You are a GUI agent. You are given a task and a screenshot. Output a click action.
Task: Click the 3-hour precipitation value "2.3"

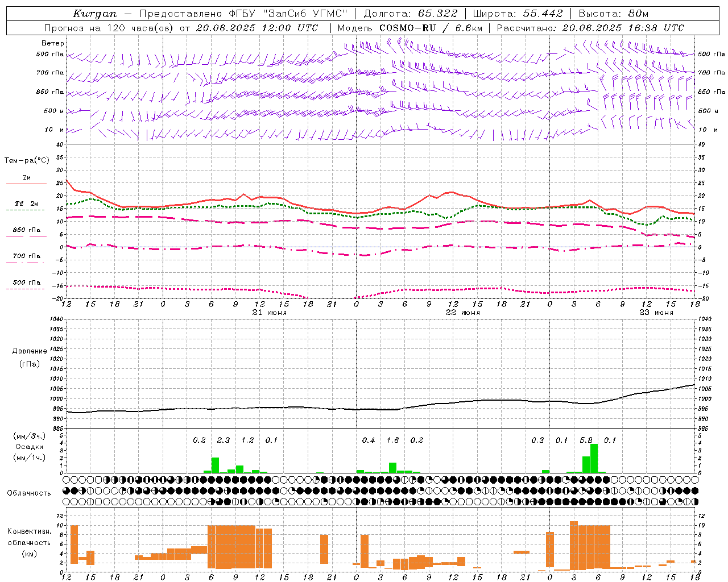(224, 440)
